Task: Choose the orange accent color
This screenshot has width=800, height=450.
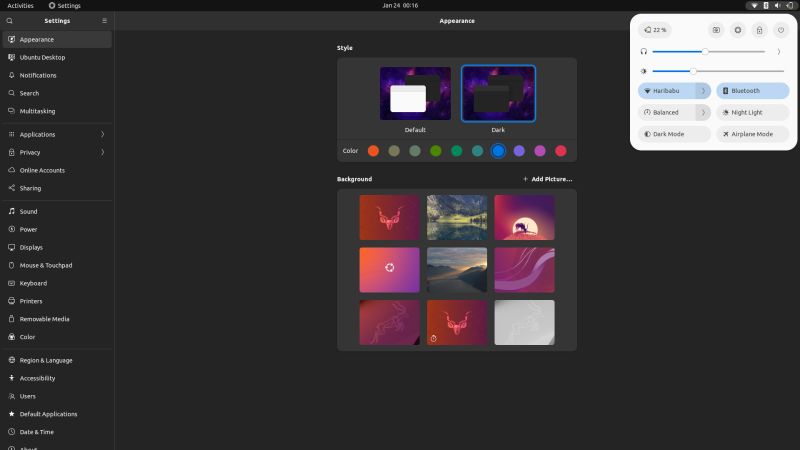Action: pos(373,151)
